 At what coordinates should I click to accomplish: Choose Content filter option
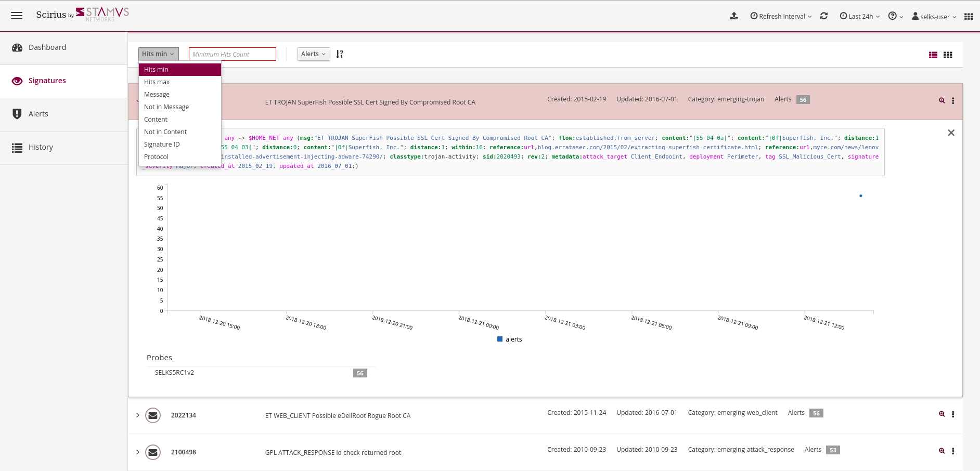(180, 120)
